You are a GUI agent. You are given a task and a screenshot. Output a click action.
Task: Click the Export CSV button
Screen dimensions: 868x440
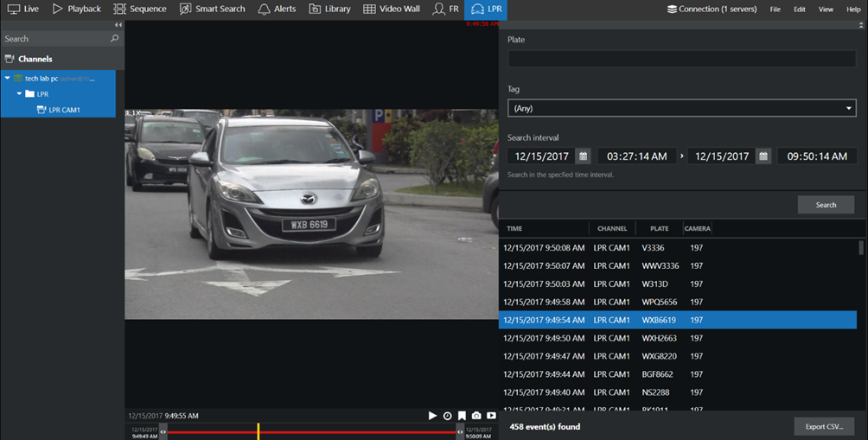824,427
